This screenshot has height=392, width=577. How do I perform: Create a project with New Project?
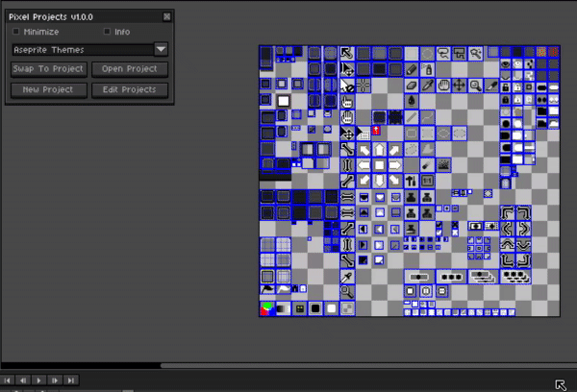point(49,89)
